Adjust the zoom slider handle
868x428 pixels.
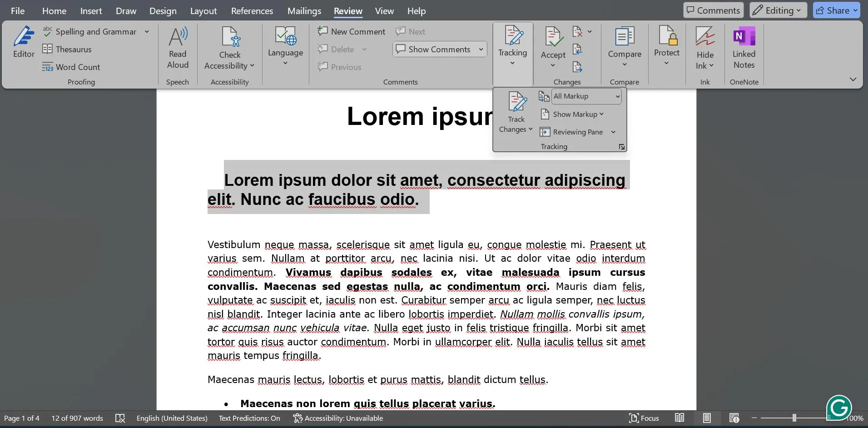pos(794,418)
